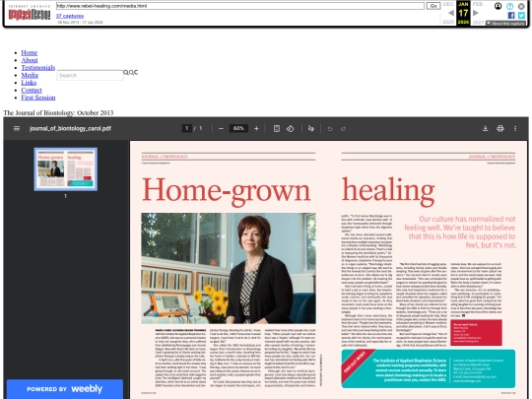Share the capture on Facebook

(511, 15)
